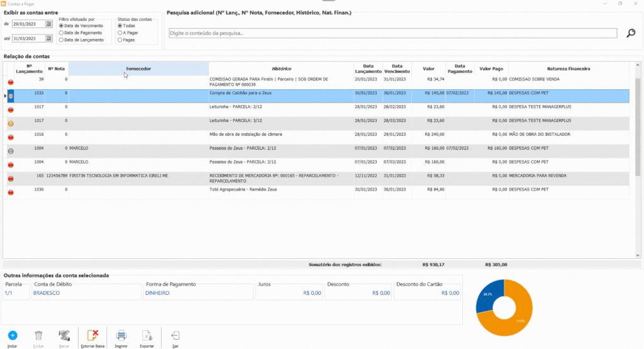The image size is (644, 349).
Task: Open the calendar picker for end date
Action: click(48, 38)
